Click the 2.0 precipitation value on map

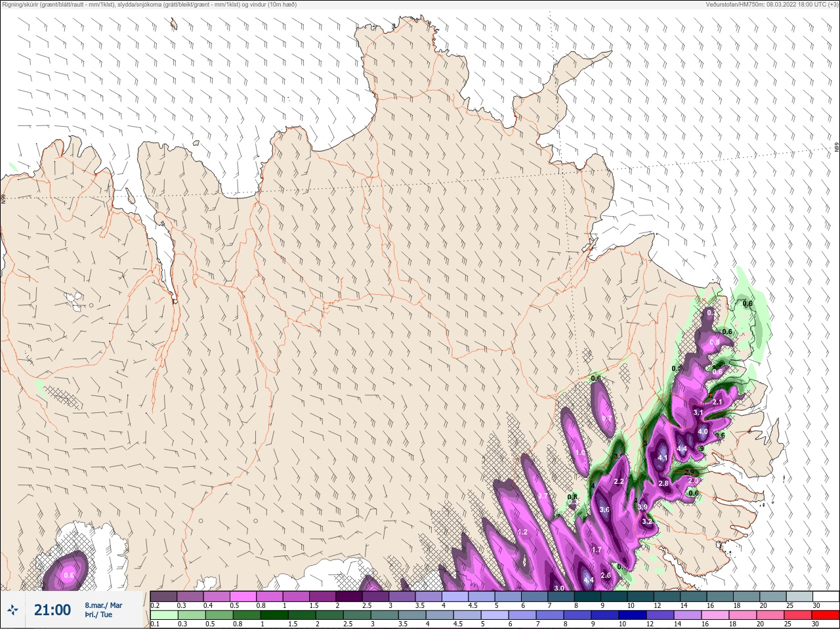pos(692,481)
